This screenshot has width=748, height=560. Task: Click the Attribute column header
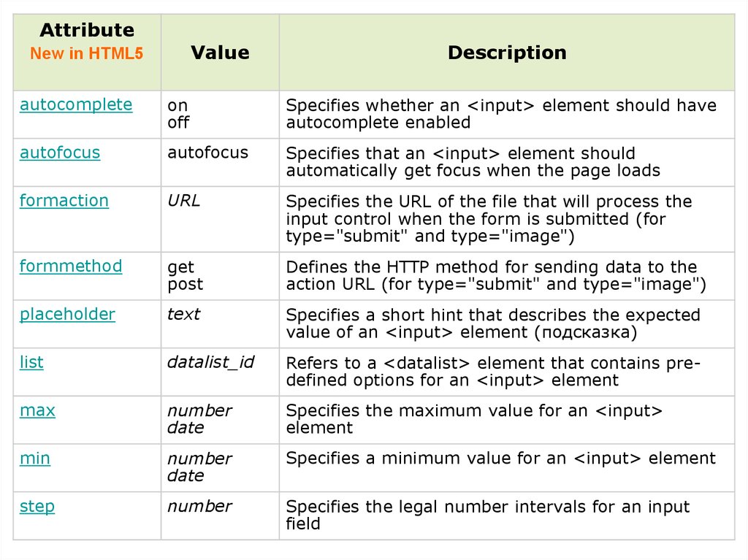[x=87, y=31]
